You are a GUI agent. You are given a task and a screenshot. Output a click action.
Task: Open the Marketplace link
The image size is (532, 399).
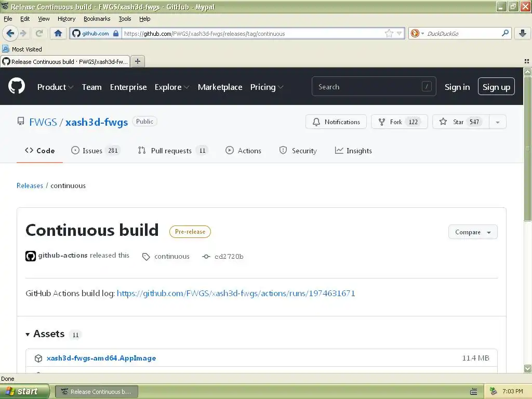point(220,87)
